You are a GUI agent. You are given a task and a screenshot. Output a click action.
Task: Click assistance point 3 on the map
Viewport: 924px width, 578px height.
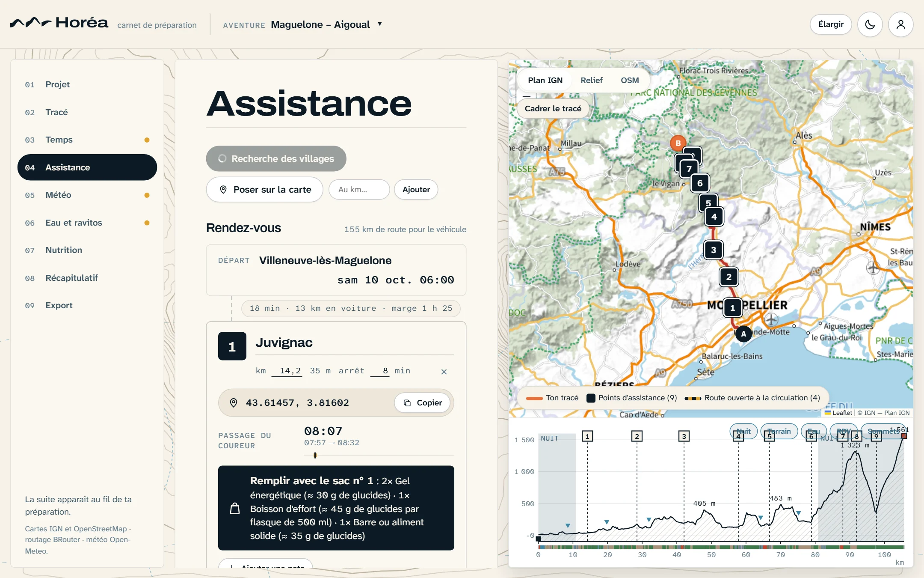coord(713,250)
